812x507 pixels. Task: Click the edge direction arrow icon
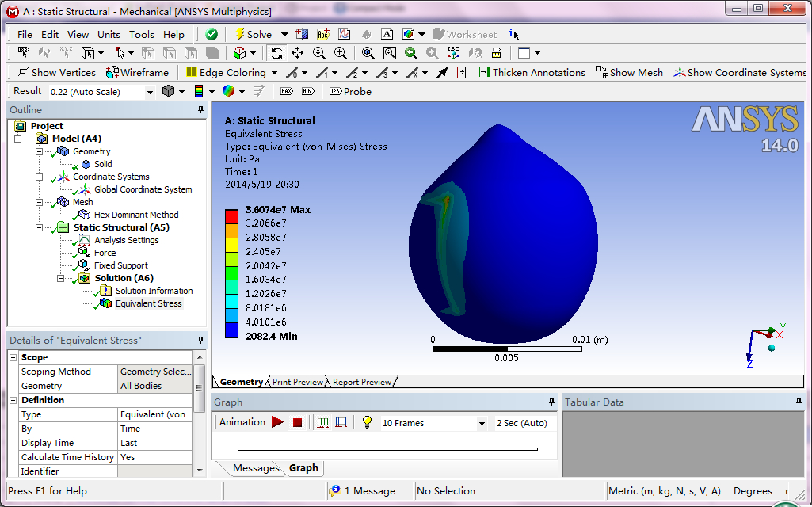pos(442,73)
